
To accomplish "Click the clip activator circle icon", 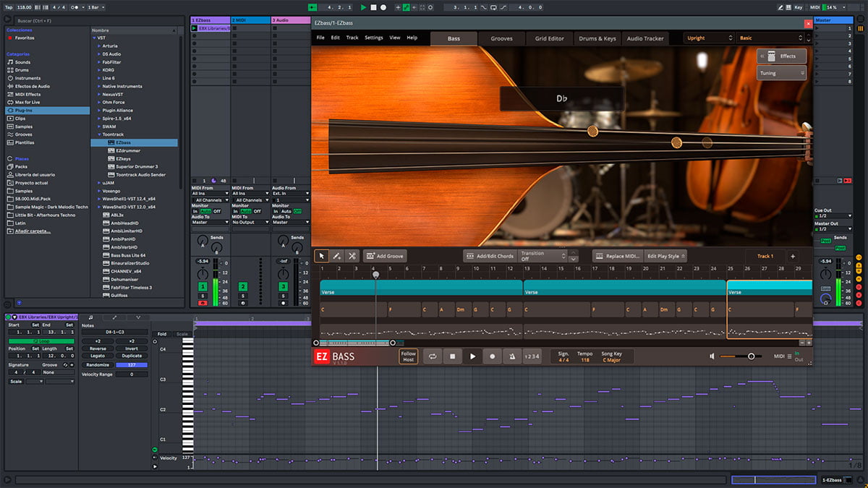I will 9,317.
